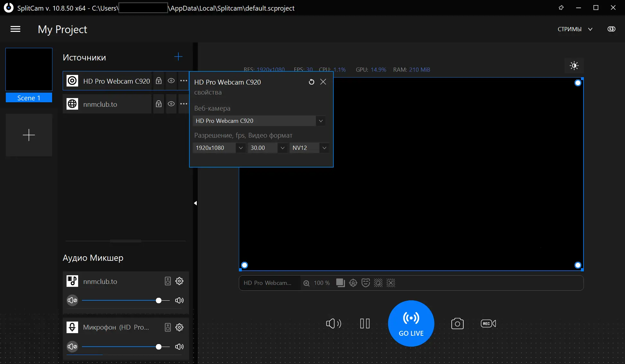This screenshot has height=364, width=625.
Task: Add a new source with plus icon
Action: coord(178,57)
